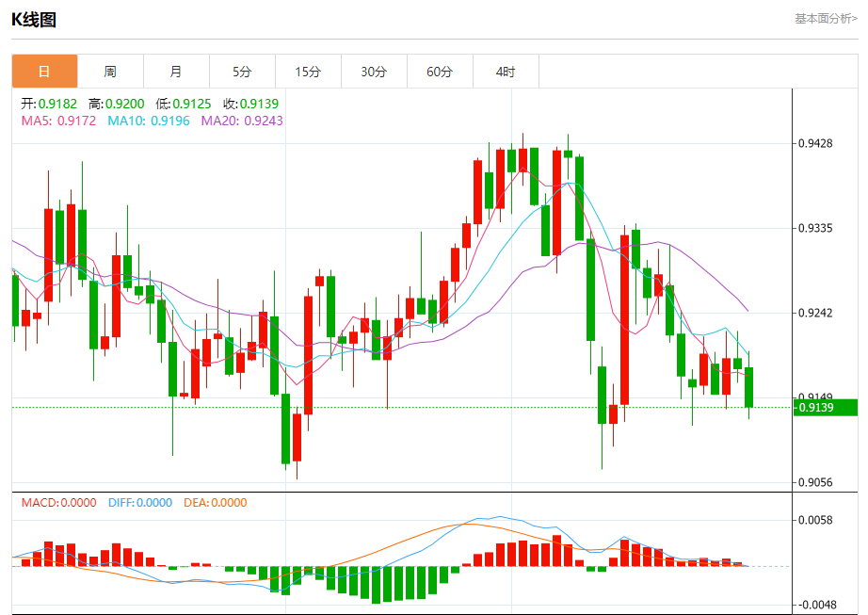Click the 0.9335 price axis label
The height and width of the screenshot is (615, 868).
(x=815, y=228)
